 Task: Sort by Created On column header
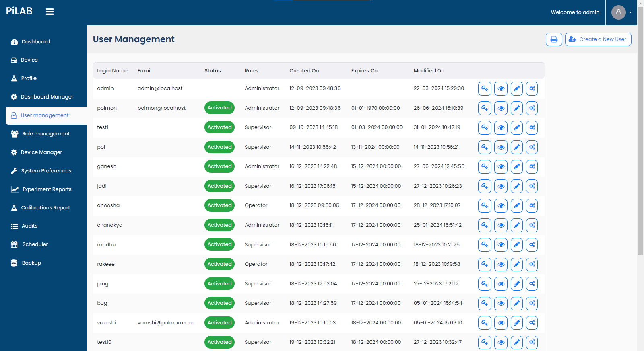coord(304,71)
